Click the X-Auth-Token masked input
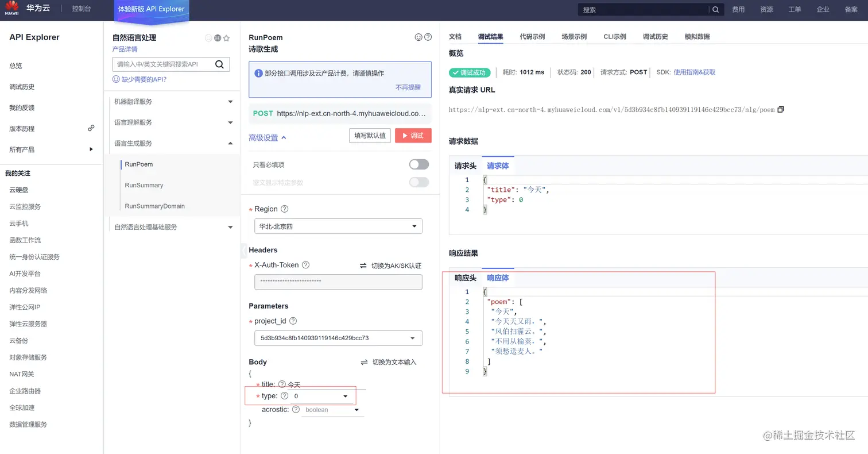 [x=338, y=282]
